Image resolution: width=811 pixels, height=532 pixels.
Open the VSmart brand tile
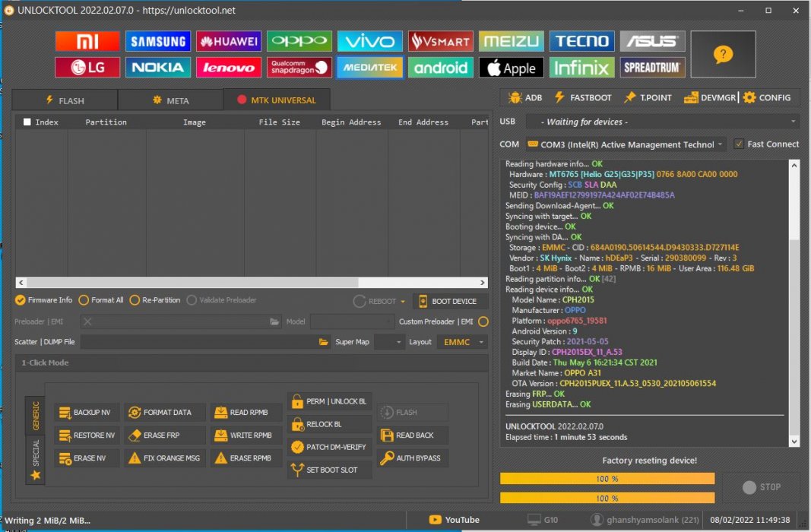tap(440, 41)
